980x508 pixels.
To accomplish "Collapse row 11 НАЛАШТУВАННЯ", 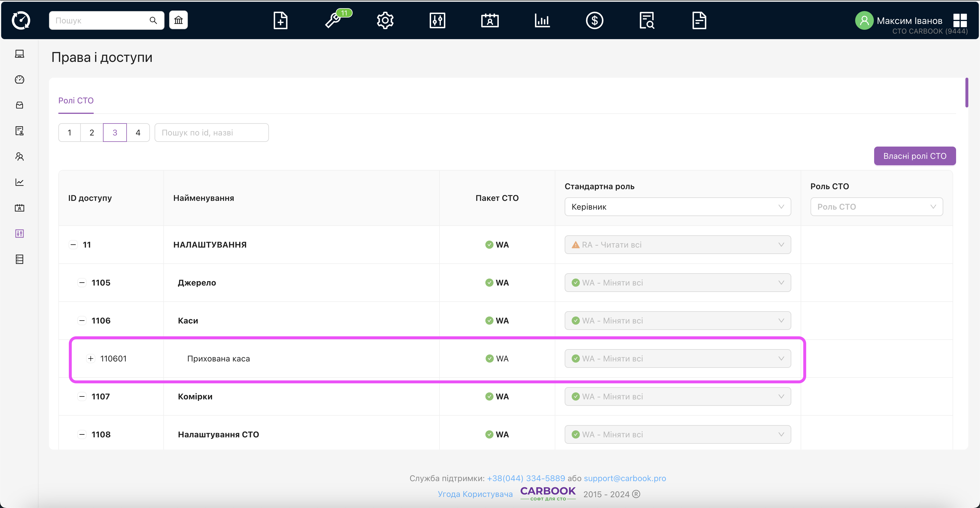I will (73, 244).
